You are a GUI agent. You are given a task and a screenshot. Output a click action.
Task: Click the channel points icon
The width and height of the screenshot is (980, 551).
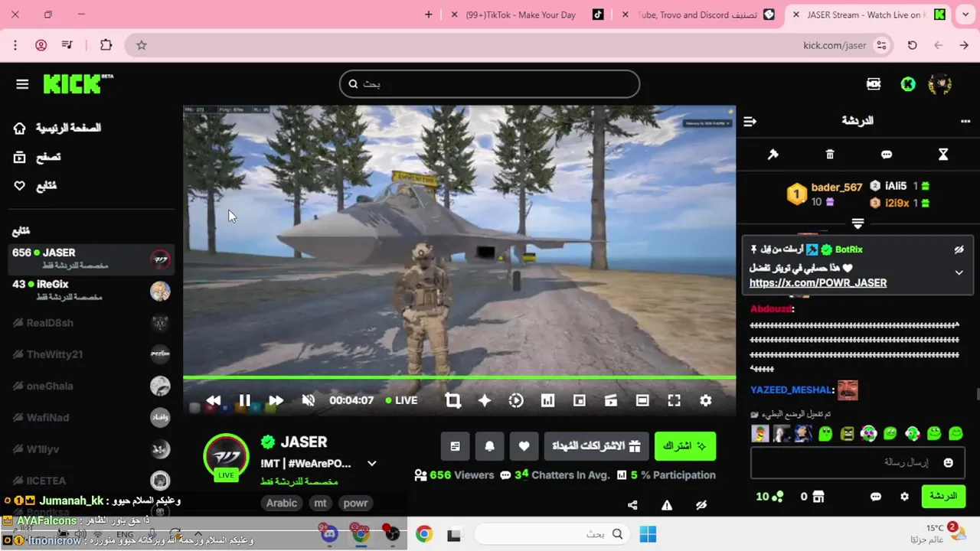click(777, 497)
